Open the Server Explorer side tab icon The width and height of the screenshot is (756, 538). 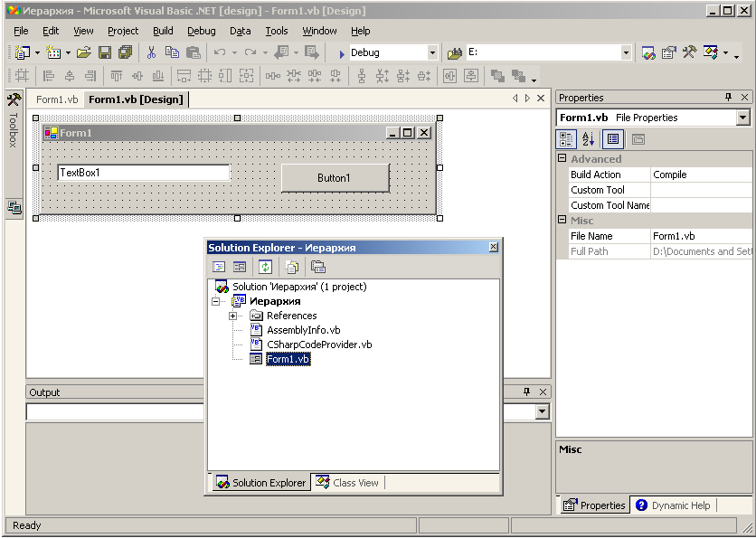(x=14, y=208)
